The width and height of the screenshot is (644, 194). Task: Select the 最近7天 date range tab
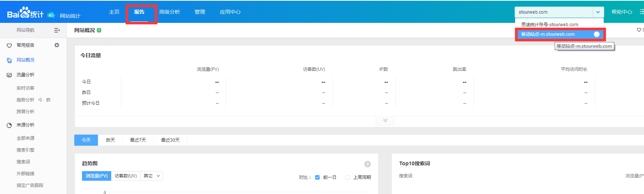point(138,140)
